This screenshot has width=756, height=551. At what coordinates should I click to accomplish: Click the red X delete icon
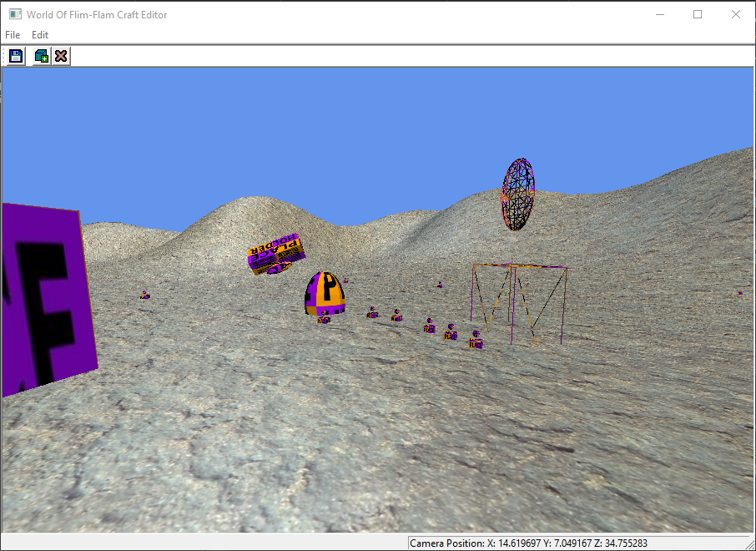pyautogui.click(x=61, y=56)
